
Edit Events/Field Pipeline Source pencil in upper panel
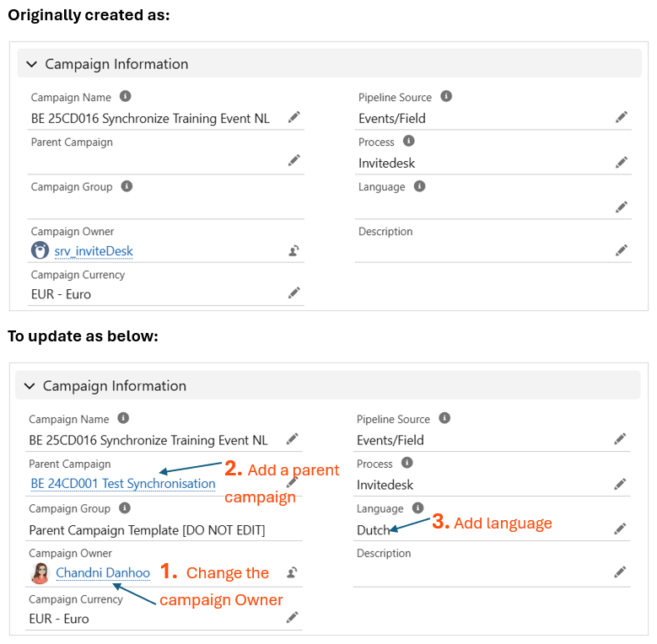[x=622, y=117]
